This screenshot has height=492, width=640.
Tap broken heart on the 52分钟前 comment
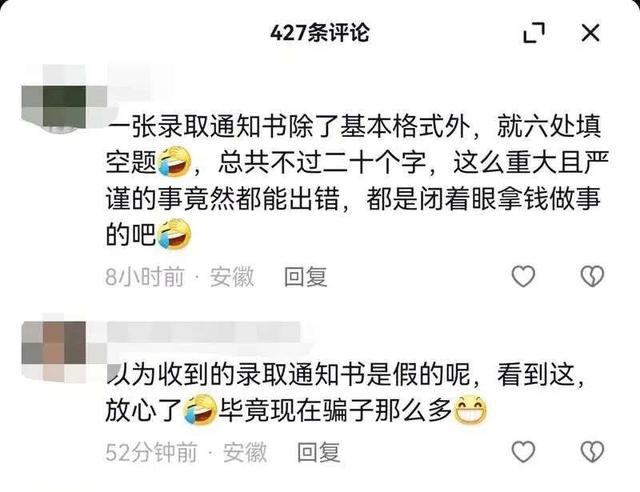[592, 452]
